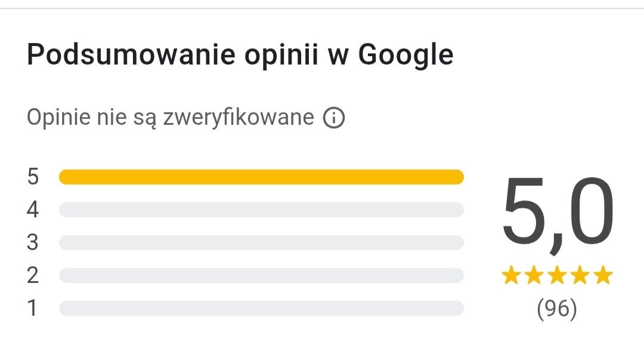The width and height of the screenshot is (644, 361).
Task: Click the large 5,0 average rating
Action: coord(557,212)
